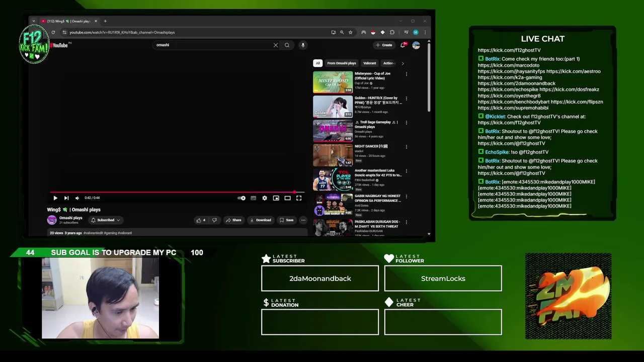
Task: Like the Wing$ video
Action: (x=201, y=220)
